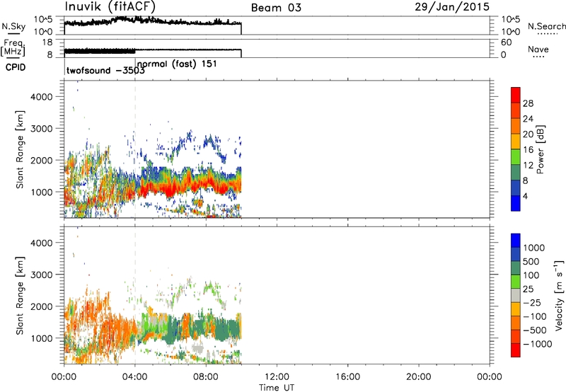
Task: Click the '08:00' time axis tick label
Action: 206,376
